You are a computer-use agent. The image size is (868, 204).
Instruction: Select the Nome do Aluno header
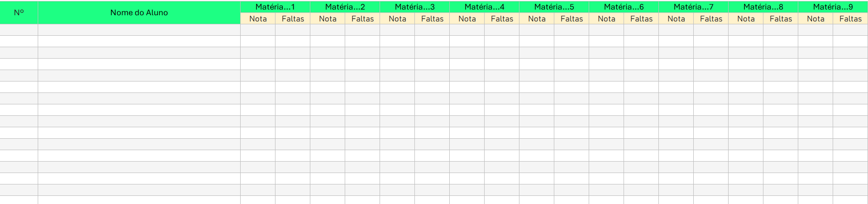pos(139,12)
